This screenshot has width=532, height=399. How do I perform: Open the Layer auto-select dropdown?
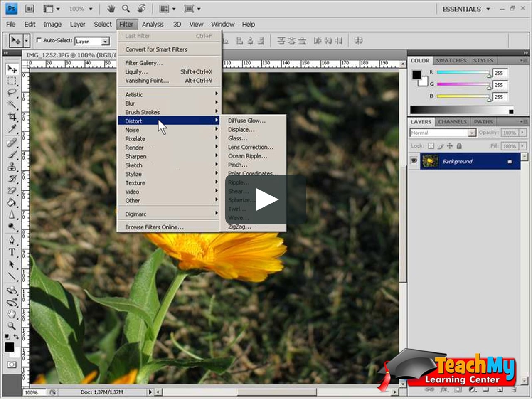[x=105, y=41]
